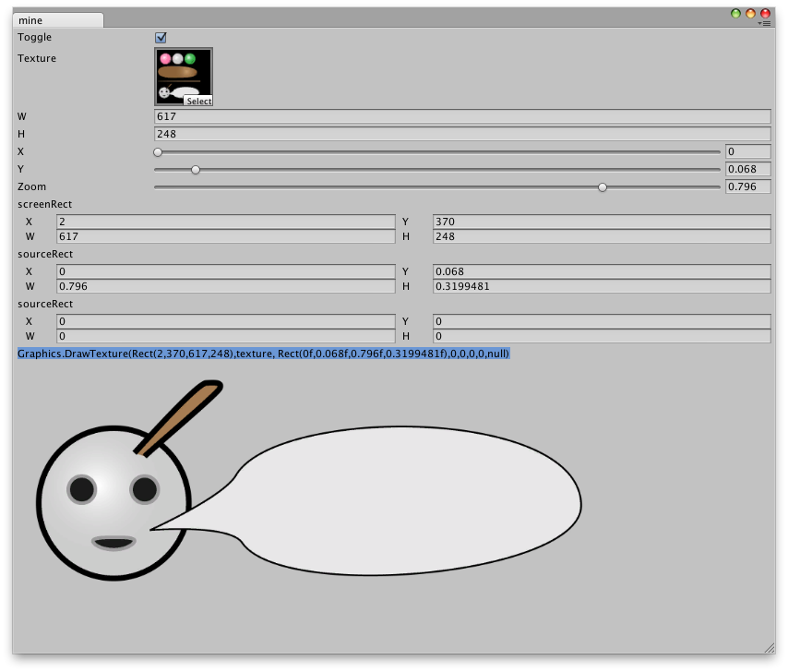Select the Y value field showing 0.068
Viewport: 788px width, 672px height.
pos(747,169)
